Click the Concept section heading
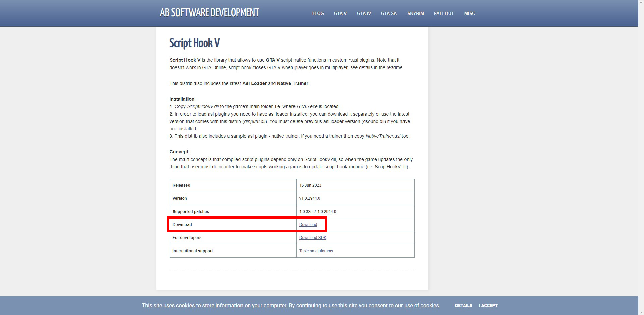The image size is (644, 315). pyautogui.click(x=179, y=152)
